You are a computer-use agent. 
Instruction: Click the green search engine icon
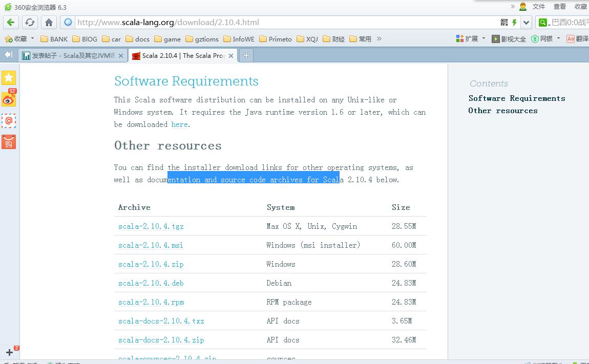pyautogui.click(x=542, y=23)
